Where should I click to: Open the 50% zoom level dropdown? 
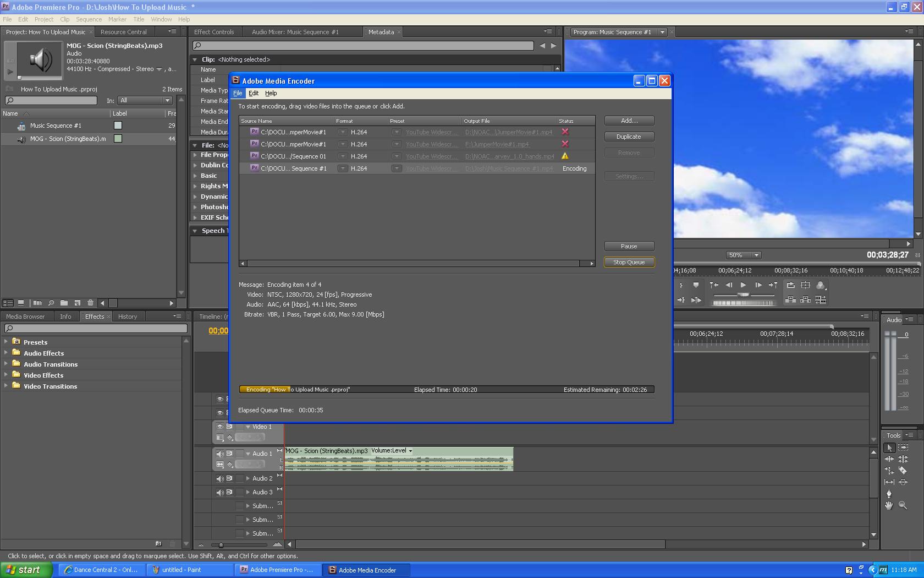(x=744, y=255)
